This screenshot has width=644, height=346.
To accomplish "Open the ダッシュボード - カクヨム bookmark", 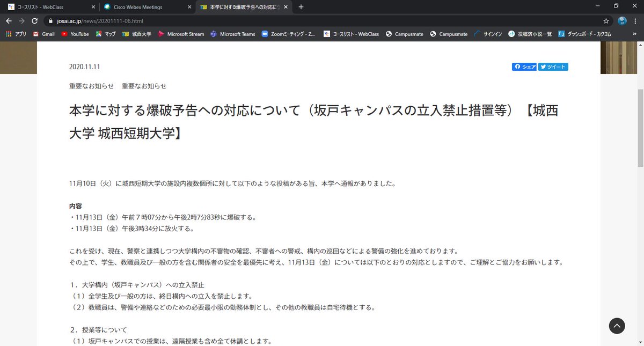I will click(x=584, y=34).
